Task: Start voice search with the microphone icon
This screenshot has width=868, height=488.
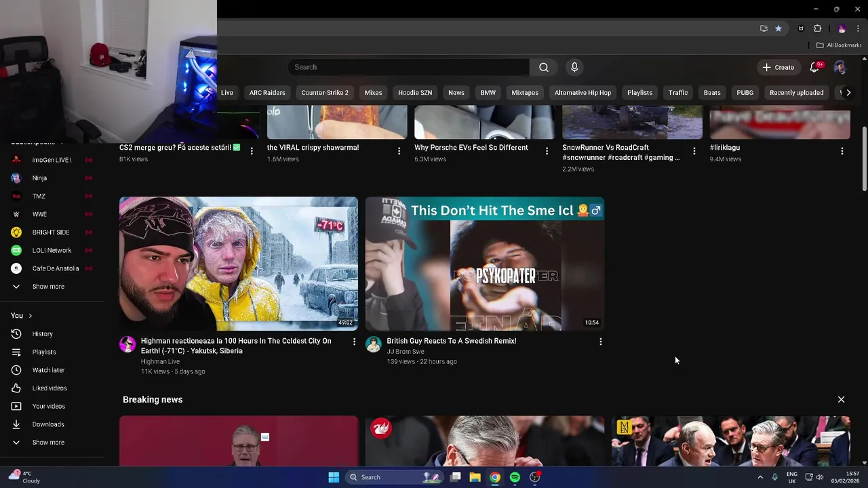Action: pos(574,67)
